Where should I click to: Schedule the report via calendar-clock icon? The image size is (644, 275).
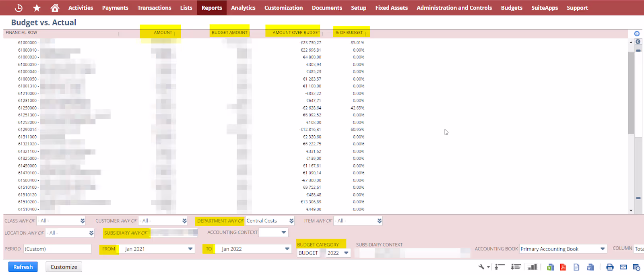point(636,267)
